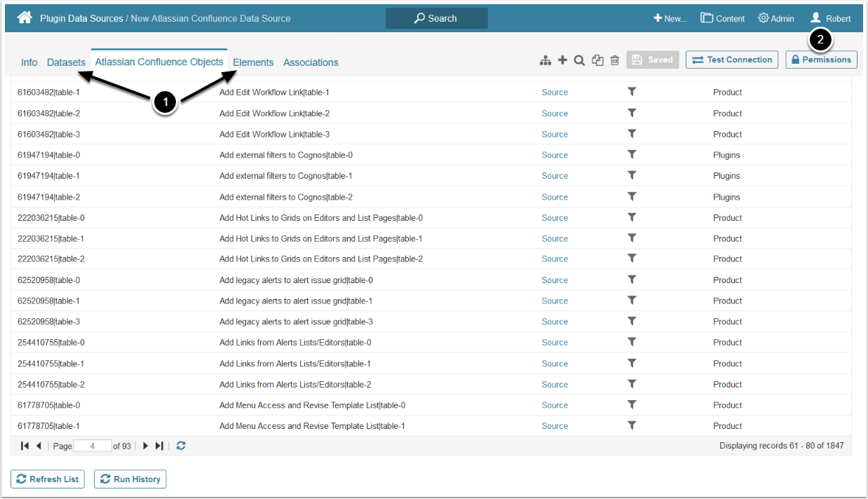Open filter for 222036215|table-0 row
This screenshot has width=868, height=499.
(x=632, y=217)
